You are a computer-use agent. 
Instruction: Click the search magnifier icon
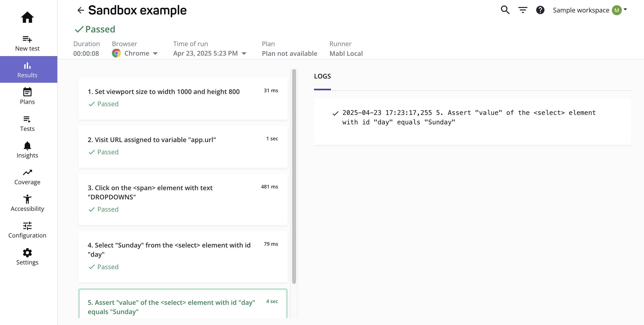click(505, 10)
